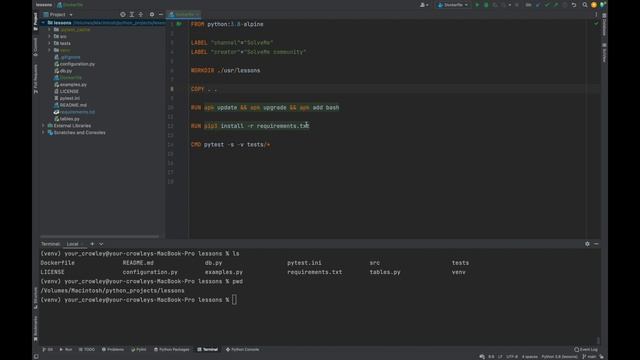Click the 4 spaces indent widget
640x360 pixels.
pyautogui.click(x=530, y=357)
